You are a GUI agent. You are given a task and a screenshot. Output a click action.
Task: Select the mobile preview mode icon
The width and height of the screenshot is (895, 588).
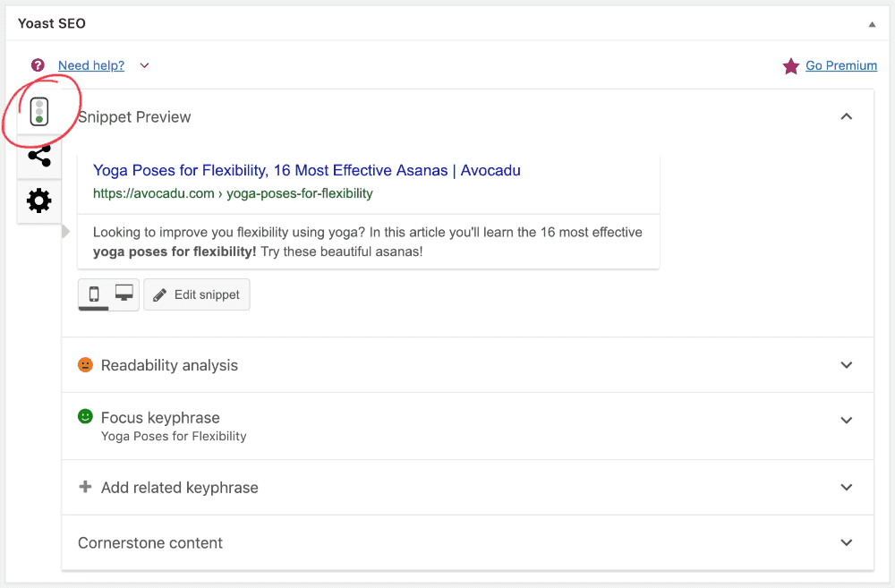tap(94, 294)
